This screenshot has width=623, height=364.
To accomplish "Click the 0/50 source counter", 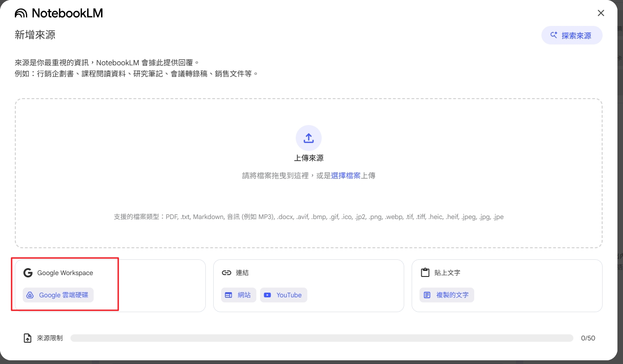I will point(588,338).
